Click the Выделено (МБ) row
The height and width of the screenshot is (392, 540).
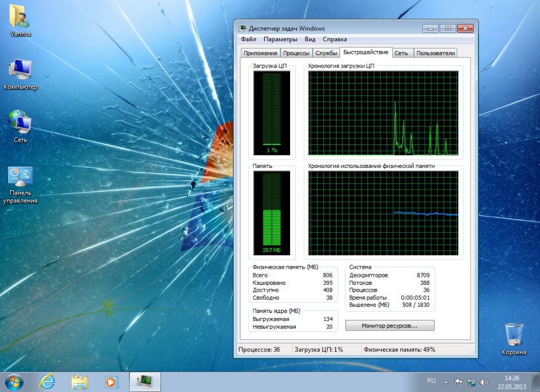389,305
